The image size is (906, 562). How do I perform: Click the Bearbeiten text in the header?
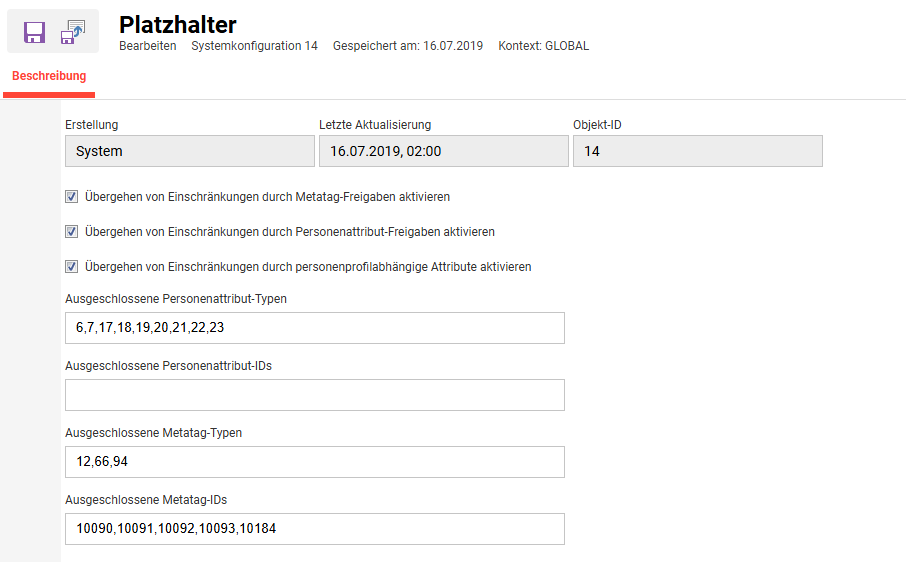148,46
